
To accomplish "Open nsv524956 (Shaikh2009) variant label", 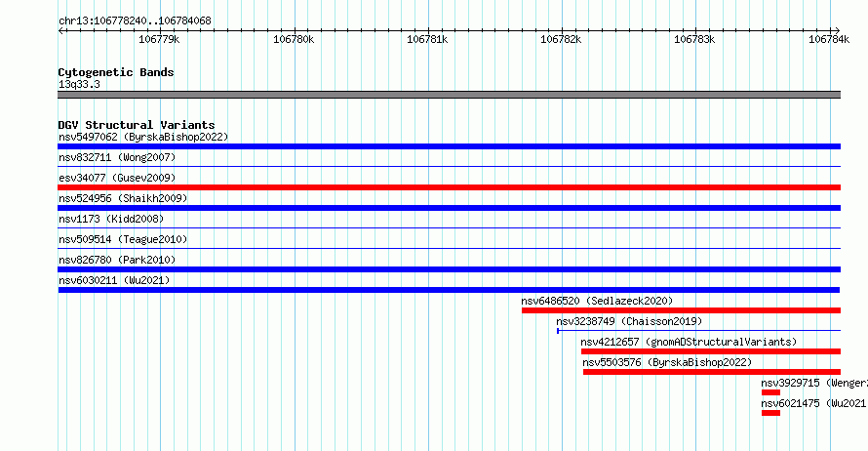I will (123, 198).
